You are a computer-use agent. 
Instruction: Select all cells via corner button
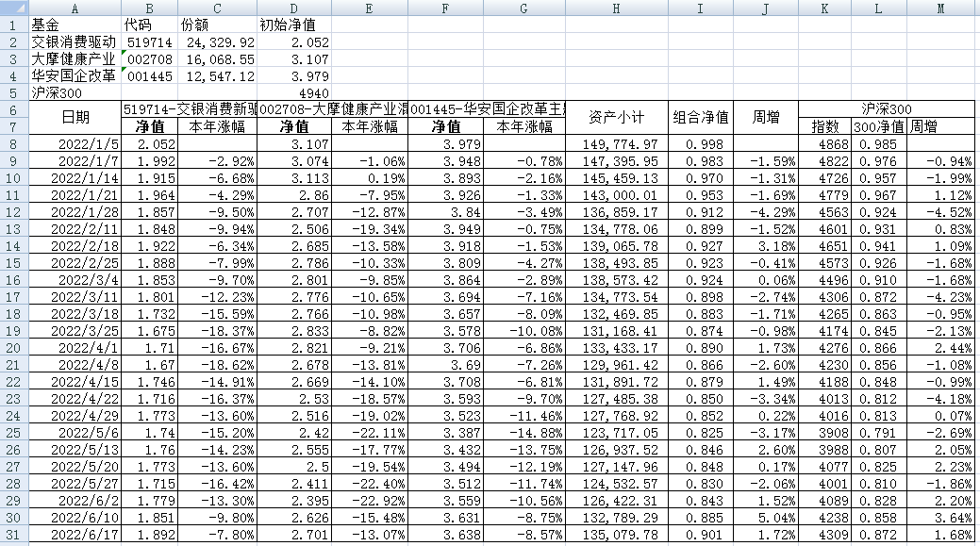(14, 8)
